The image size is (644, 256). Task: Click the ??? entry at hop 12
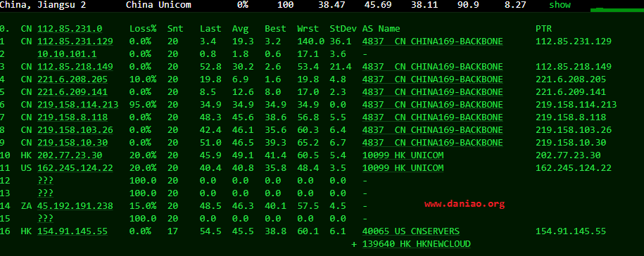[45, 181]
